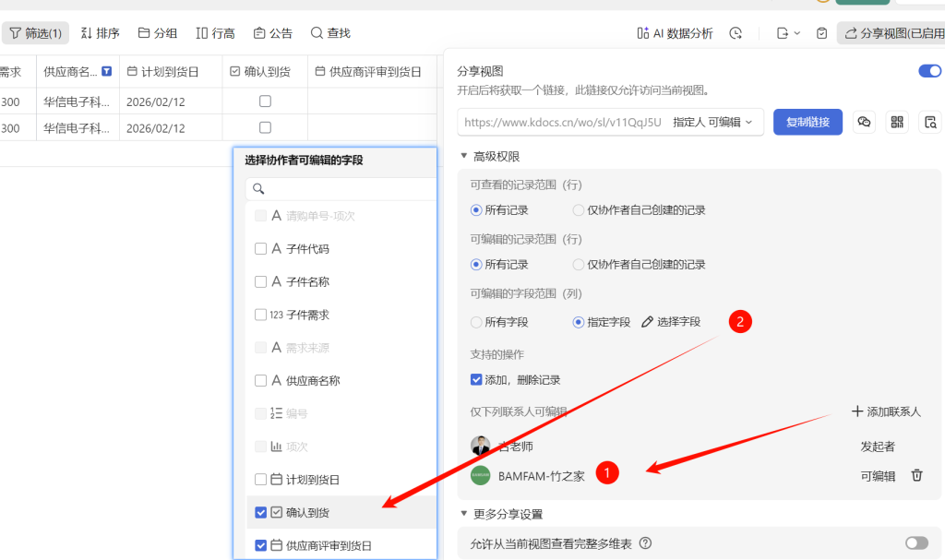Image resolution: width=945 pixels, height=560 pixels.
Task: Open the 筛选(1) filter tool
Action: pyautogui.click(x=36, y=33)
